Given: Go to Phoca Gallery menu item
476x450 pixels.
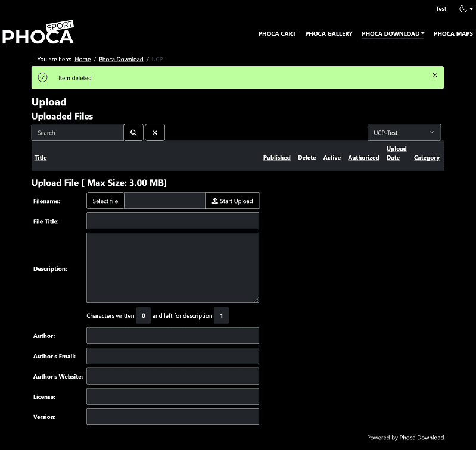Looking at the screenshot, I should pos(329,34).
